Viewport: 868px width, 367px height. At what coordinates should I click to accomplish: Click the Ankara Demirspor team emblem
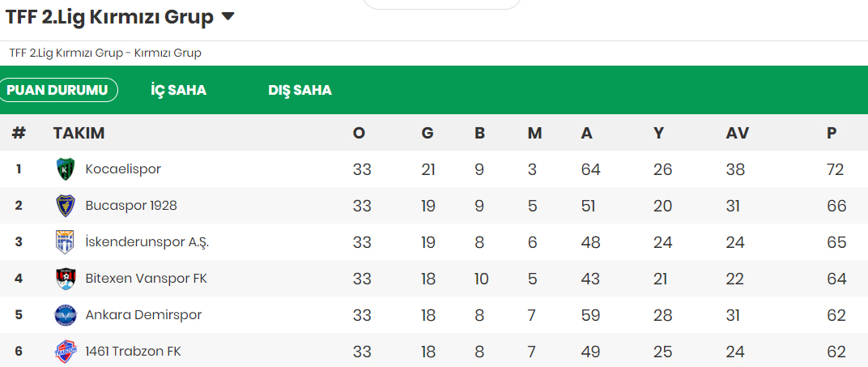coord(65,315)
